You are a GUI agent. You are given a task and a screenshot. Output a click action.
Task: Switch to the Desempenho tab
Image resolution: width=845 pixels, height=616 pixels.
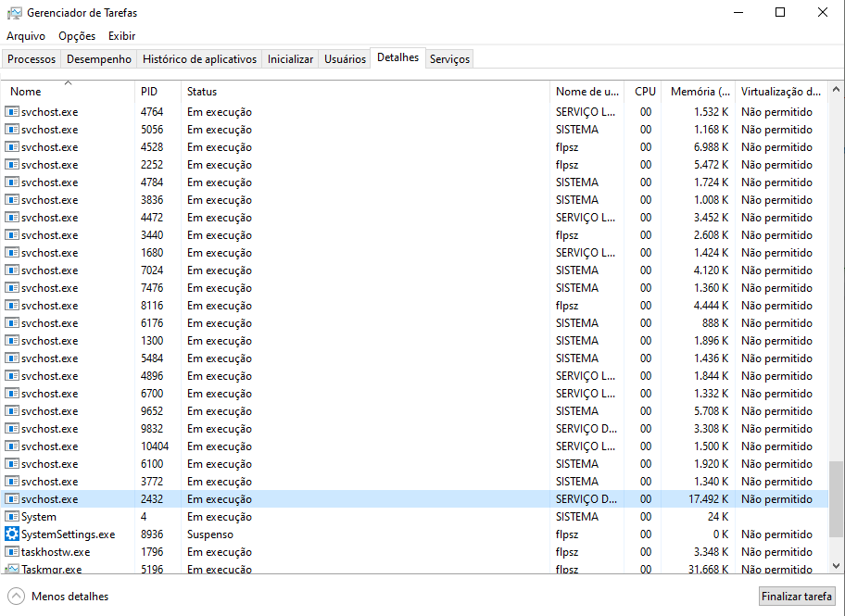click(x=99, y=59)
